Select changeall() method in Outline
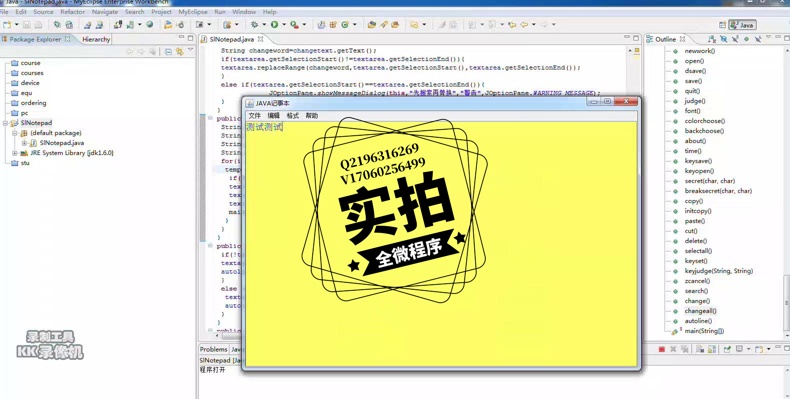 coord(700,311)
